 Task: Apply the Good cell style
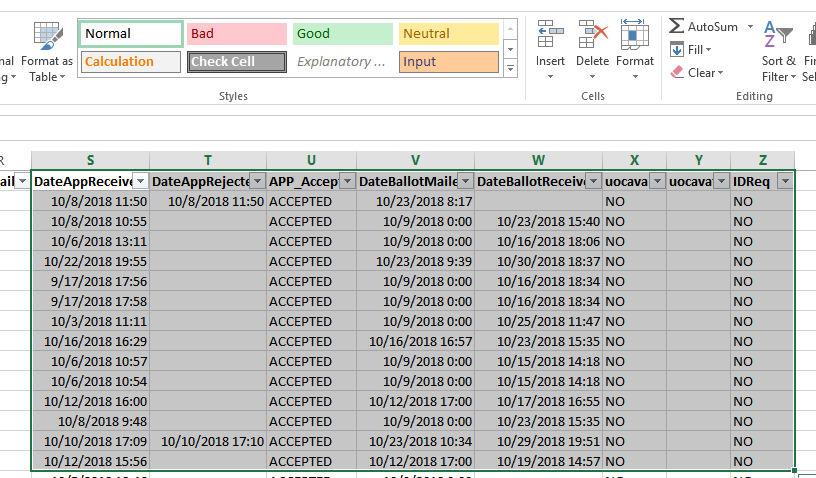(x=342, y=34)
